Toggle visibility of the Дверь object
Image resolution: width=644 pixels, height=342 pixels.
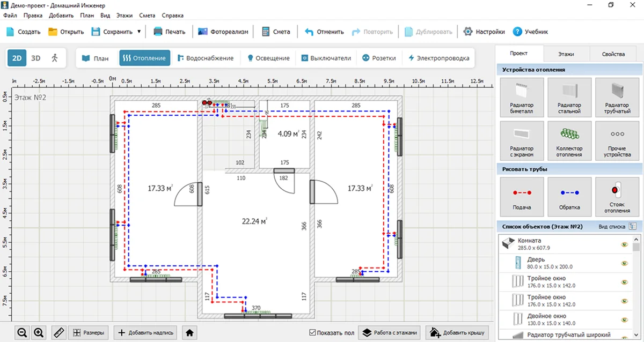click(624, 263)
